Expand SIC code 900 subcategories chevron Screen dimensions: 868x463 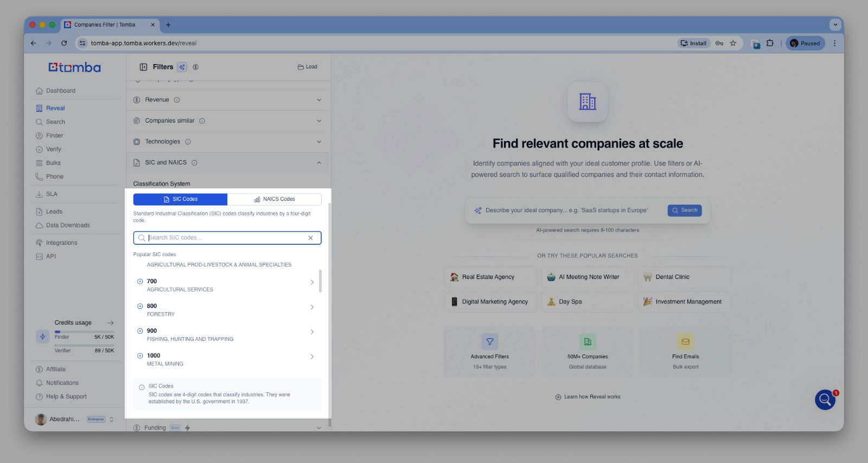click(x=312, y=332)
